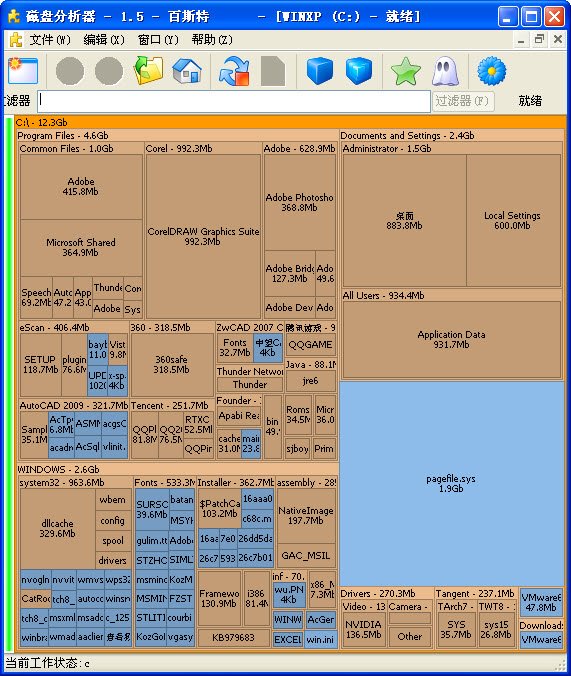Click Tangent - 237.1Mb header
This screenshot has width=571, height=676.
[475, 594]
